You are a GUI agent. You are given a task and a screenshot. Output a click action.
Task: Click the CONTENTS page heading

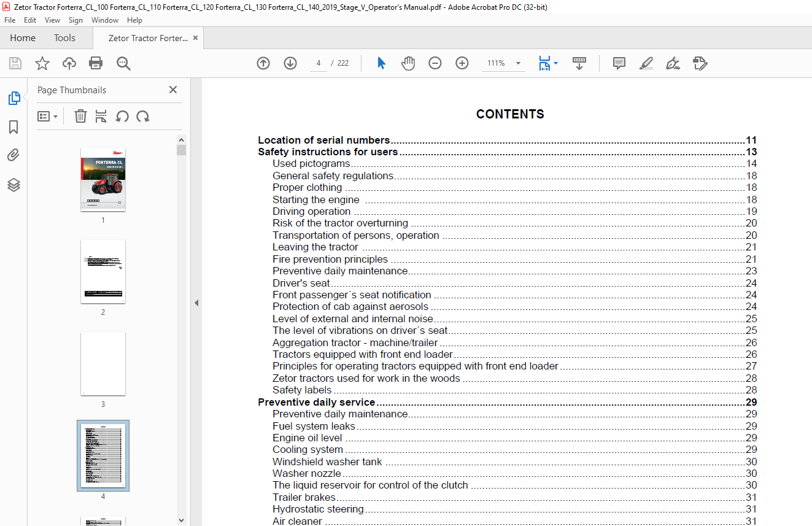coord(510,114)
